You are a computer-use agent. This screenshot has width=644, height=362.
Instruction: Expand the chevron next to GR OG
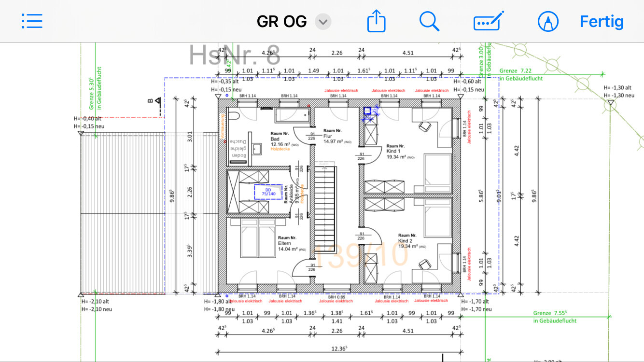[322, 22]
